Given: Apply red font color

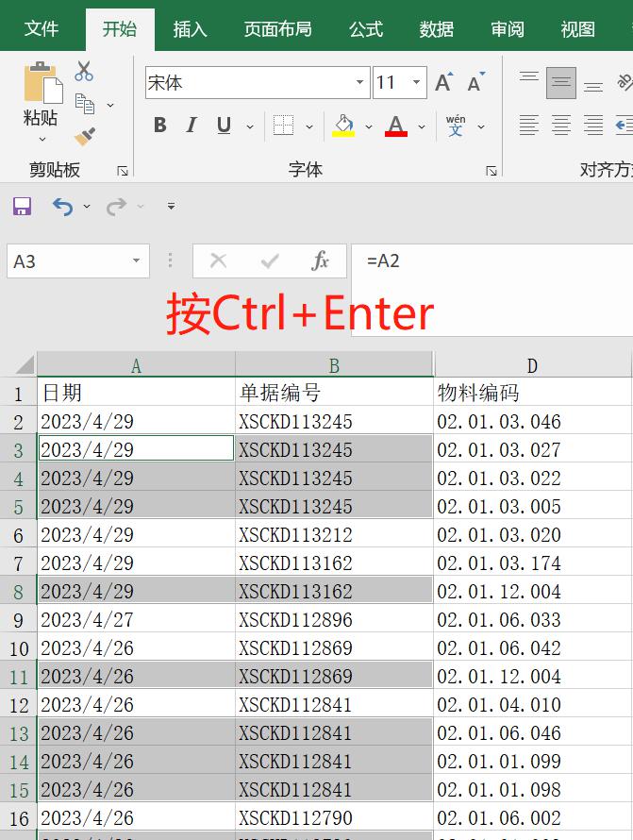Looking at the screenshot, I should [396, 126].
